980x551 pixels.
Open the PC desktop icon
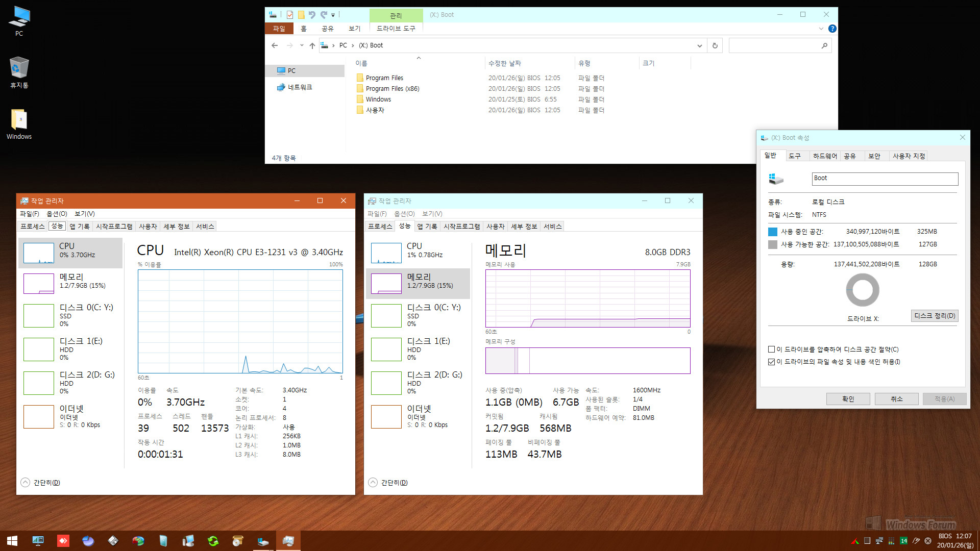19,21
